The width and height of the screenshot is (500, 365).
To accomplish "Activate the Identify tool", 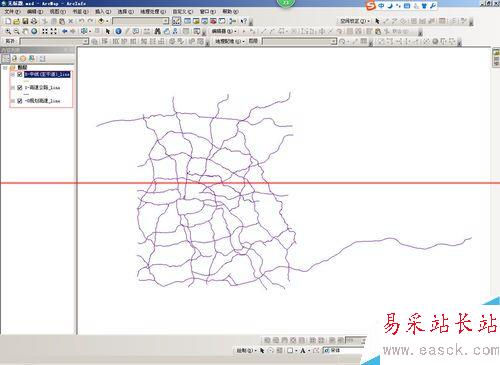I will [118, 31].
